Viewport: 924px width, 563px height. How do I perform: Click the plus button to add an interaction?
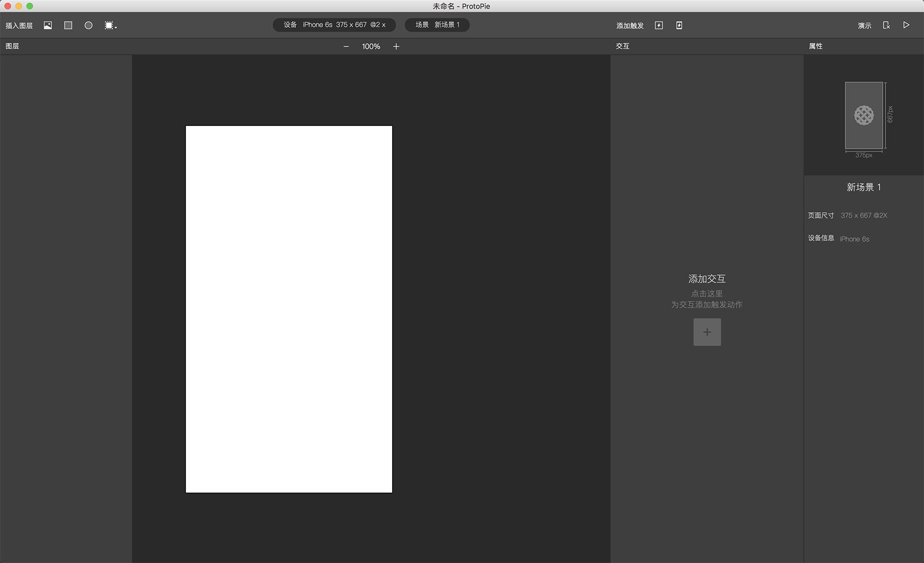[x=707, y=332]
